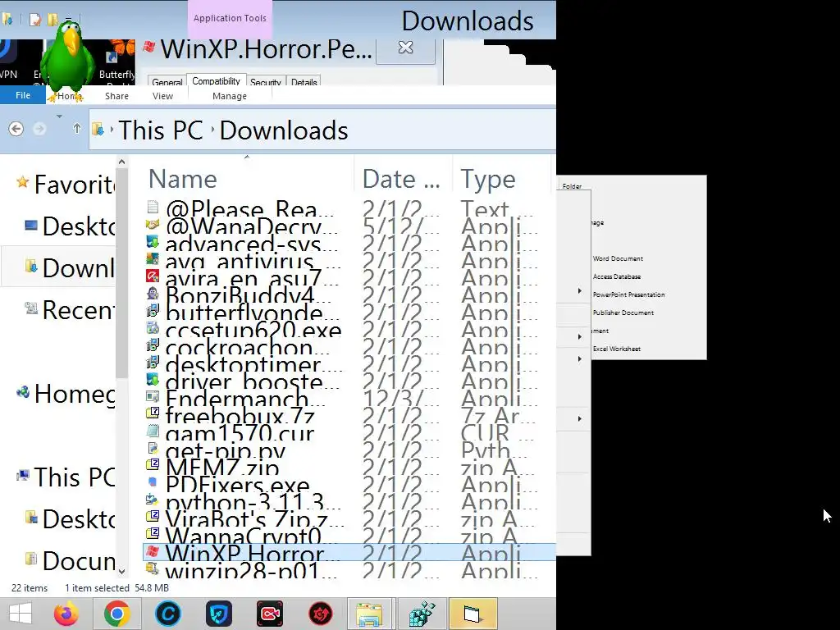840x630 pixels.
Task: Click the MEMZ.zip archive icon
Action: click(153, 464)
